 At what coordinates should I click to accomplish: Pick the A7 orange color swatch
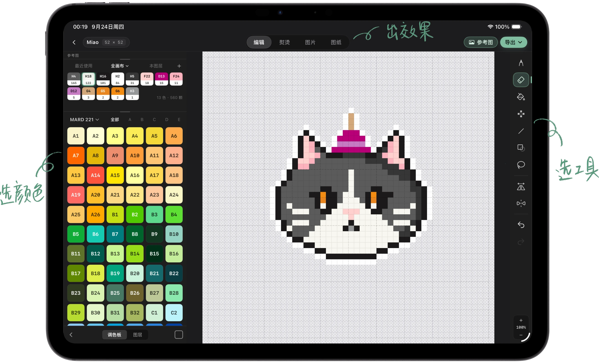click(76, 156)
